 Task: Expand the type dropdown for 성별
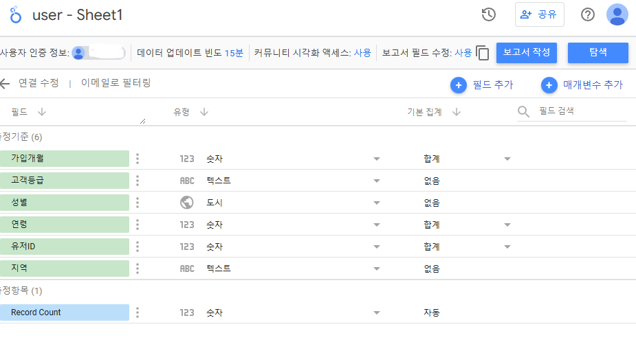point(376,203)
